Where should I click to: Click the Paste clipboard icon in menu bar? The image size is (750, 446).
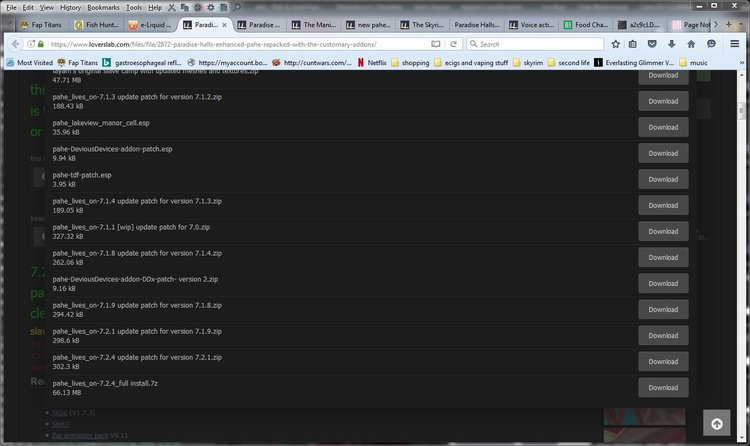[198, 7]
